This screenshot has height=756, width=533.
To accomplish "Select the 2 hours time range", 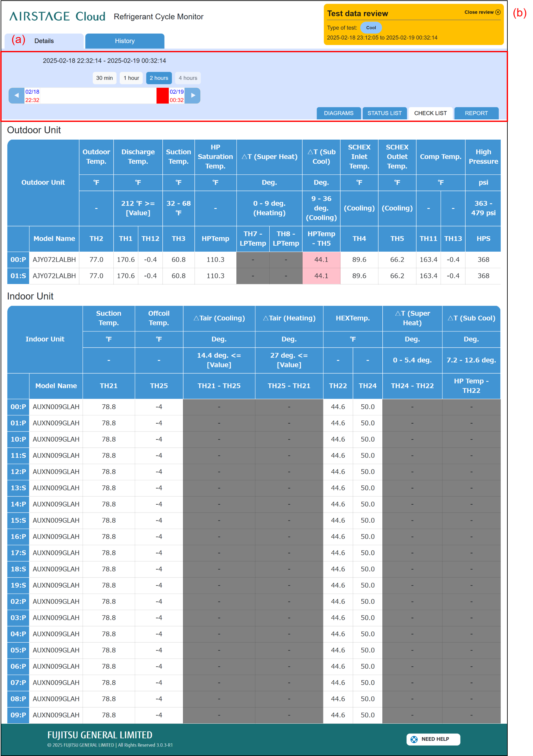I will [159, 78].
